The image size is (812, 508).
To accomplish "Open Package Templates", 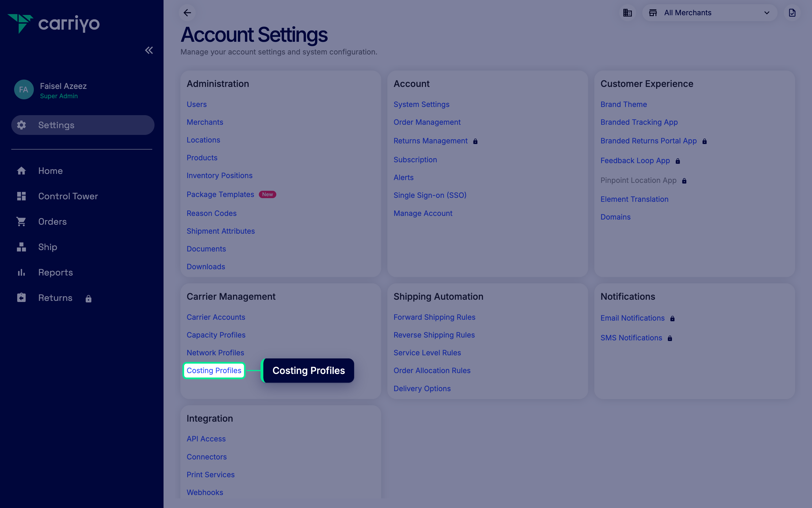I will pos(220,194).
